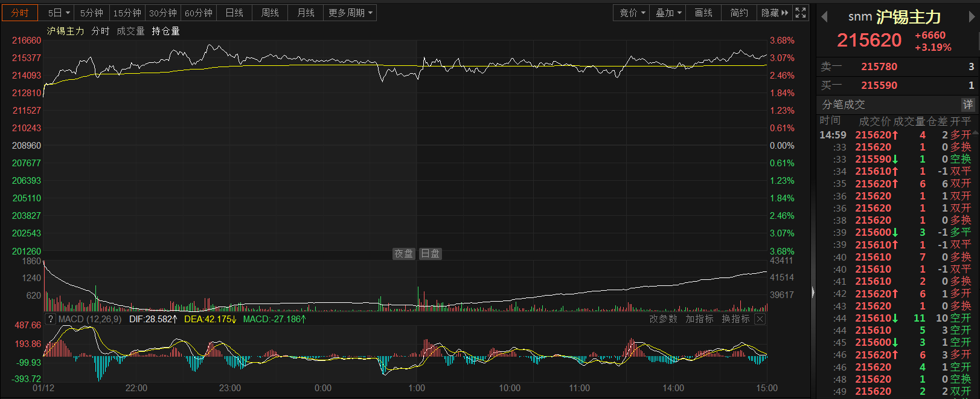Screen dimensions: 980x399
Task: Click the fullscreen expand icon
Action: pos(801,13)
